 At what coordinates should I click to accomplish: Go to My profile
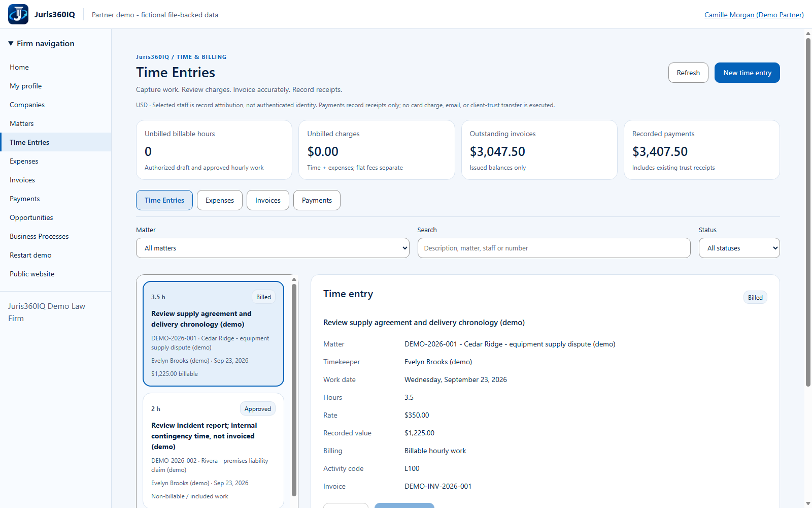55,86
